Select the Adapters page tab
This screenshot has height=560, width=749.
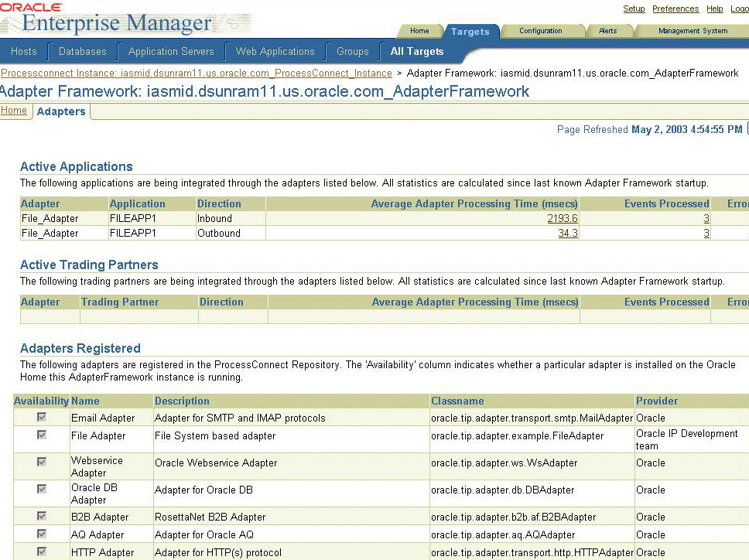click(x=61, y=111)
